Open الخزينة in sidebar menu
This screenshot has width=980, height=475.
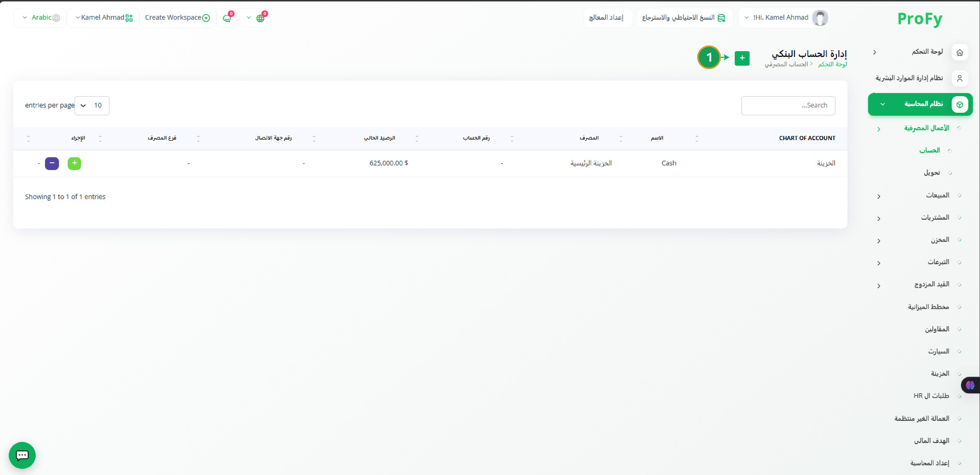click(x=940, y=373)
